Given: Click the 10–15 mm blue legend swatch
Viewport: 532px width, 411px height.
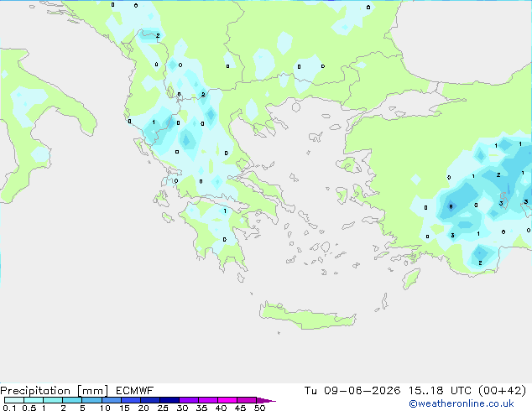Looking at the screenshot, I should (112, 400).
